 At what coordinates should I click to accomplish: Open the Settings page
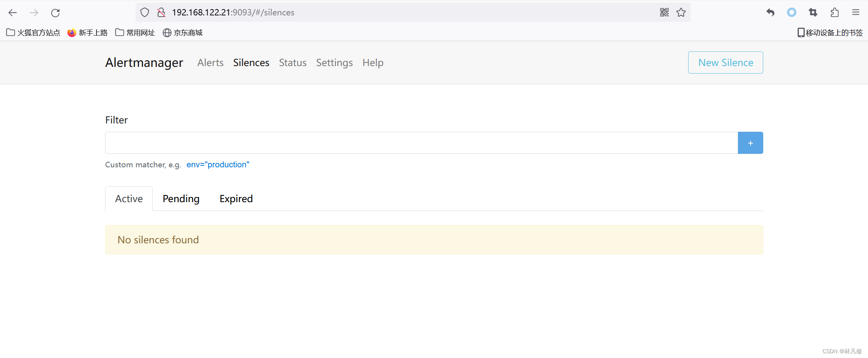(334, 63)
